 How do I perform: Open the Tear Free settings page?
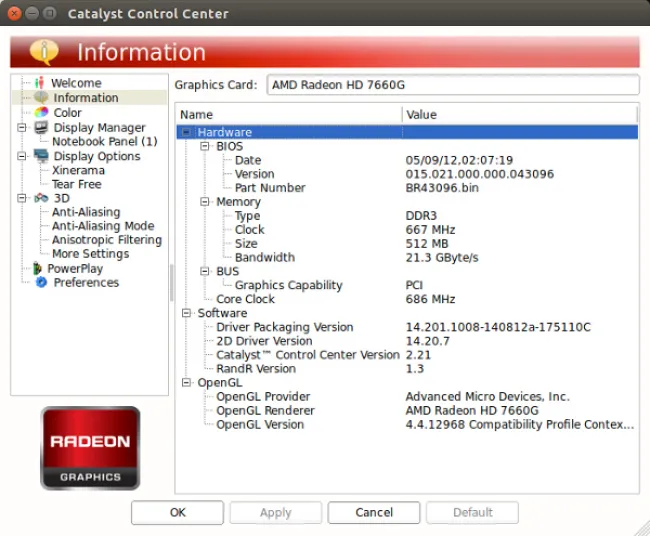[x=77, y=184]
